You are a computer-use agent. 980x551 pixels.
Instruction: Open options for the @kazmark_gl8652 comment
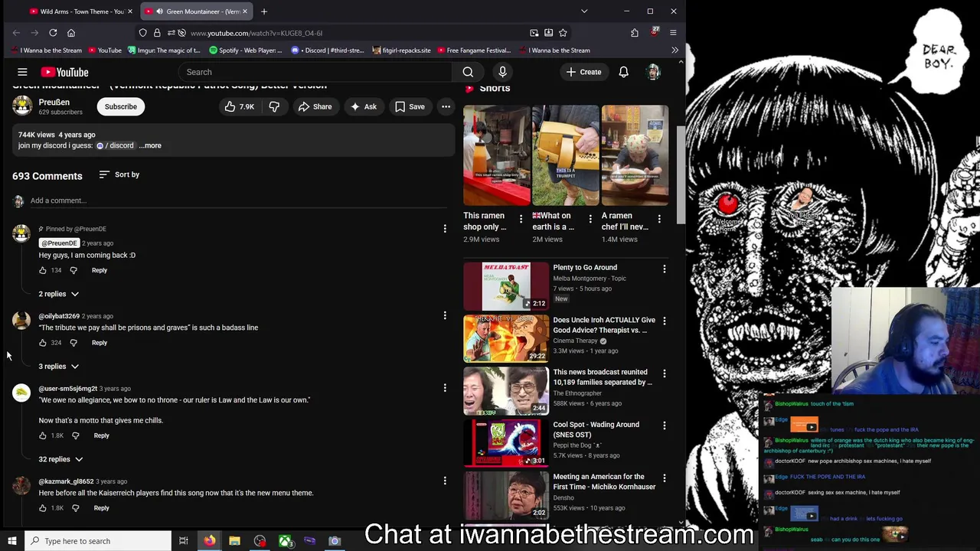click(445, 481)
